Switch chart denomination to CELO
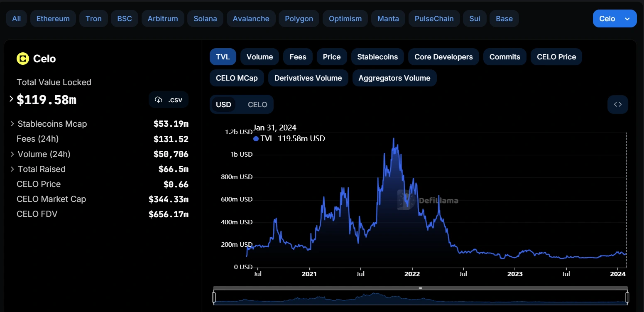 (x=257, y=105)
